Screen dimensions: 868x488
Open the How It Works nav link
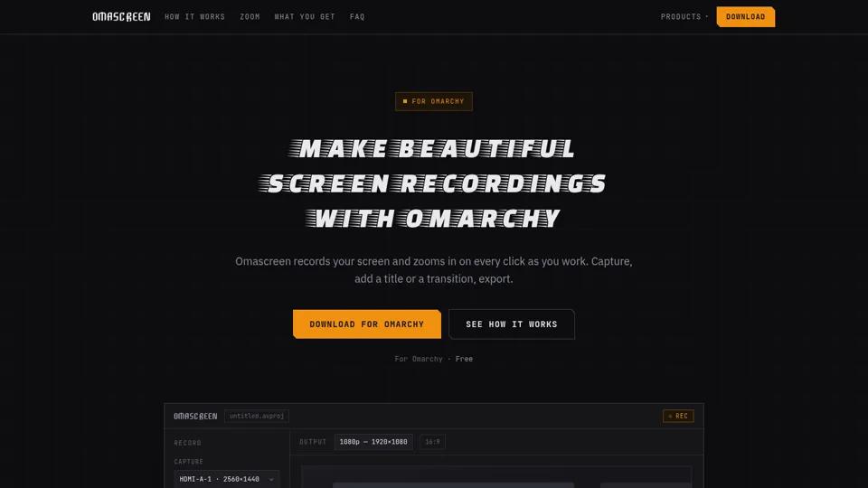click(x=195, y=17)
